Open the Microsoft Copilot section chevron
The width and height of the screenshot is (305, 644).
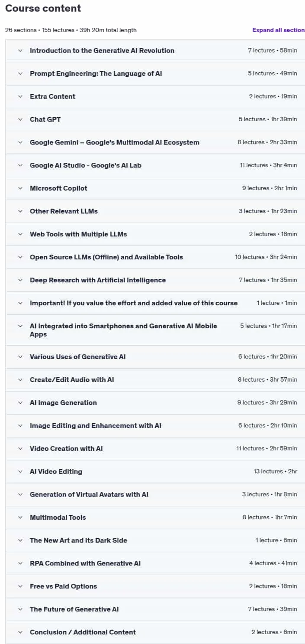(x=20, y=188)
